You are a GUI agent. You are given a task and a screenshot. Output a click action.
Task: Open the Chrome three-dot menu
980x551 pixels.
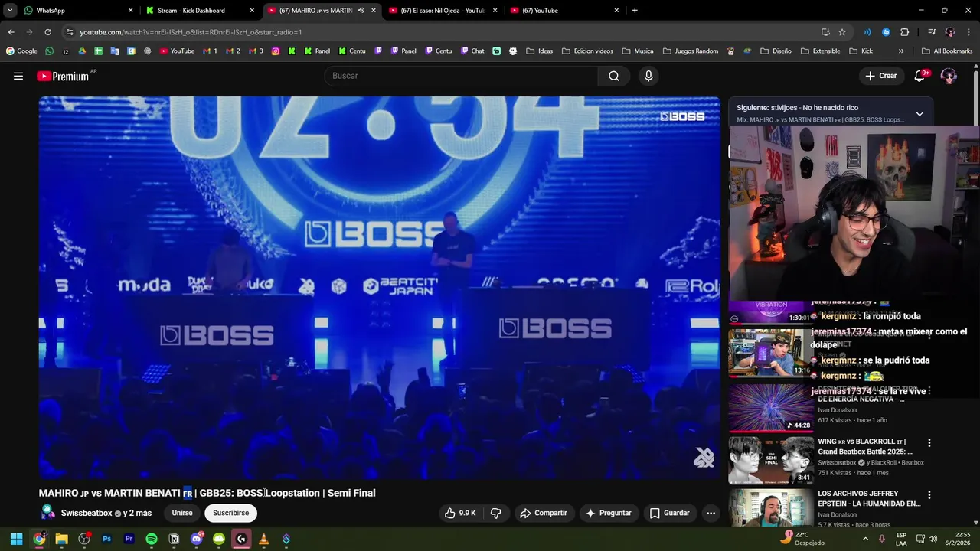[969, 32]
